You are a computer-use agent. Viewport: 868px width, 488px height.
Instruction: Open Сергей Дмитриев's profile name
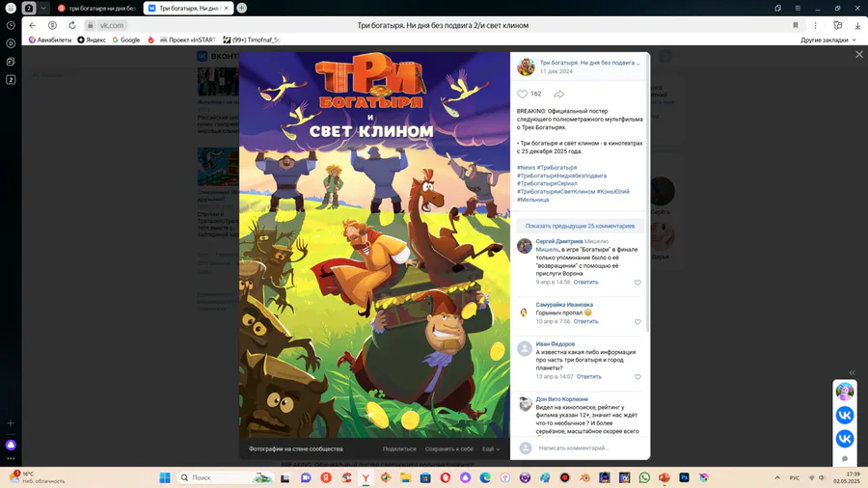(559, 242)
